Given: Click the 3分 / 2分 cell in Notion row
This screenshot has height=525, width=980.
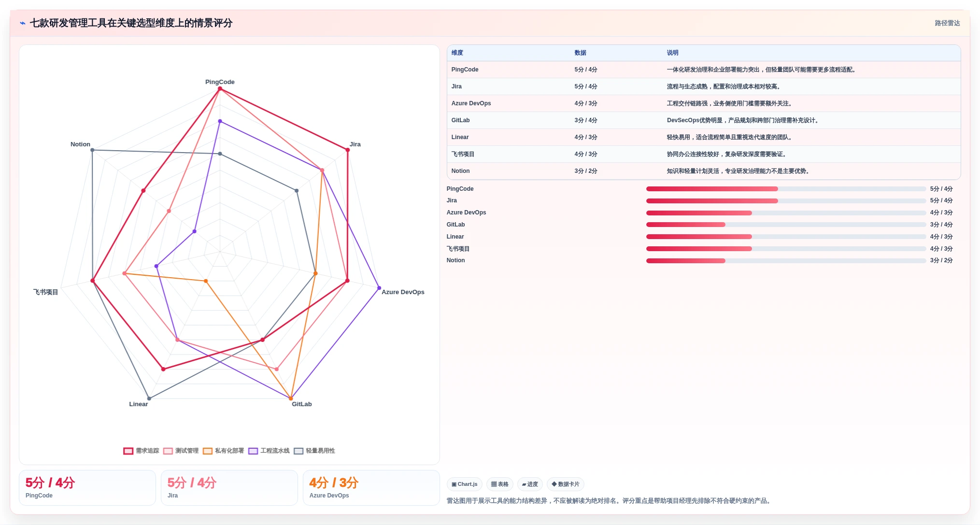Looking at the screenshot, I should click(586, 171).
